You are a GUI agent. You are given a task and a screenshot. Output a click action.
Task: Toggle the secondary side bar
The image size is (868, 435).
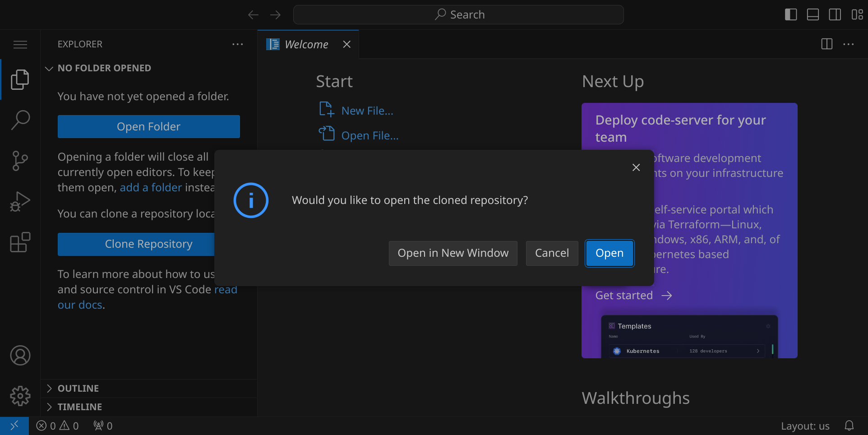[x=835, y=14]
